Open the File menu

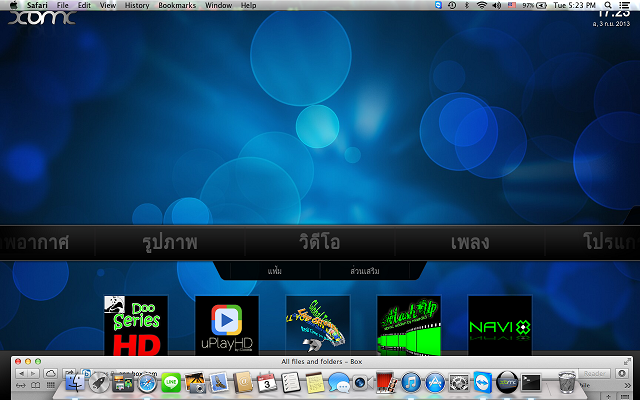(x=62, y=5)
